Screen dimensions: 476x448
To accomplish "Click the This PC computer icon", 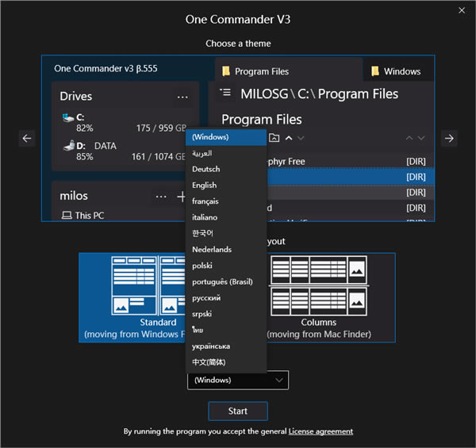I will click(x=66, y=216).
